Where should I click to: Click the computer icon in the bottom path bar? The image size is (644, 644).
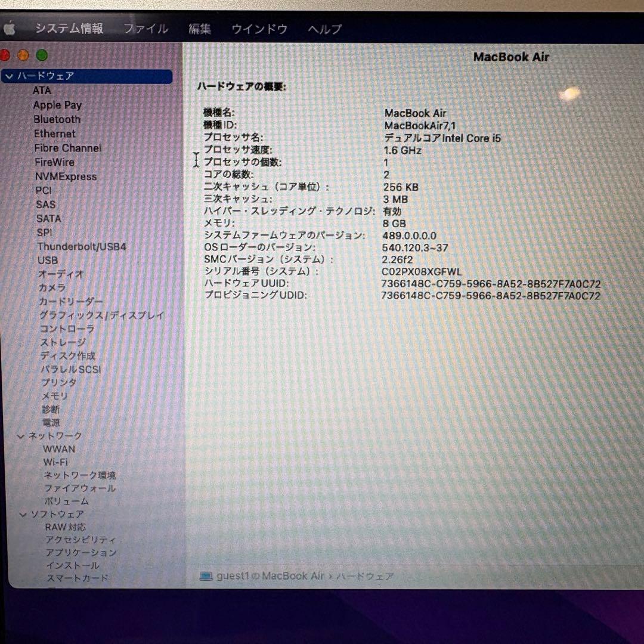pos(206,576)
